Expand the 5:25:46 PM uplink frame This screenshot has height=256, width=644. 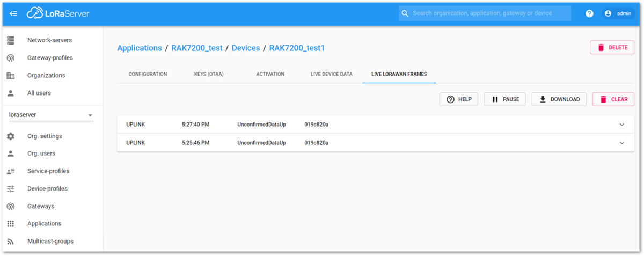[622, 143]
